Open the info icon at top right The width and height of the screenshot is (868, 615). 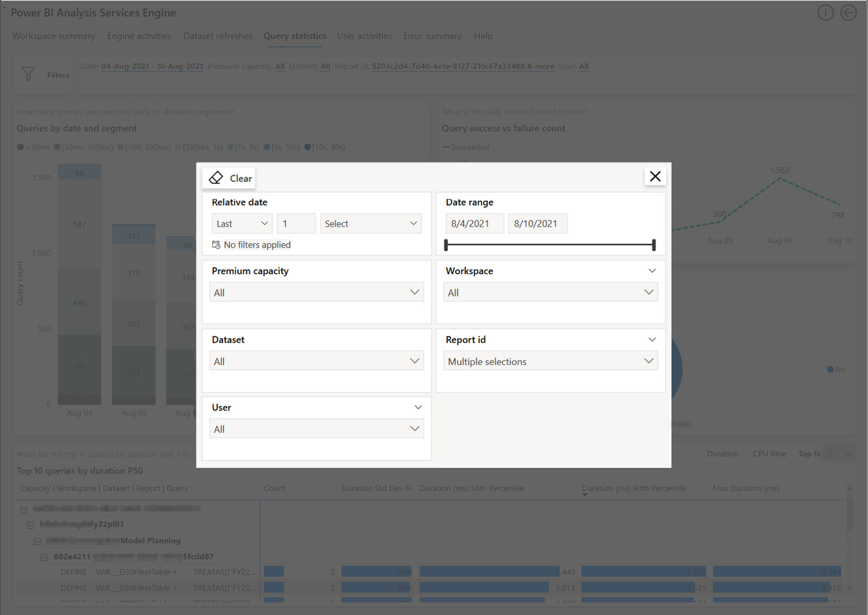click(826, 13)
